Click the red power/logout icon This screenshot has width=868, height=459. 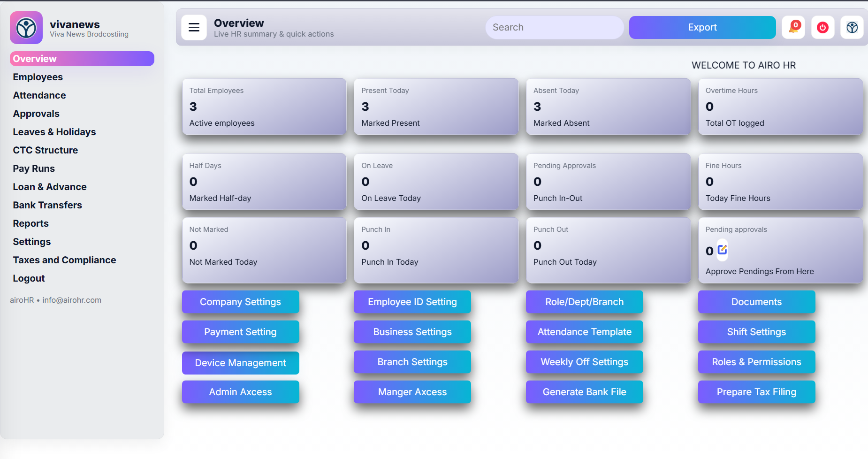pos(822,27)
